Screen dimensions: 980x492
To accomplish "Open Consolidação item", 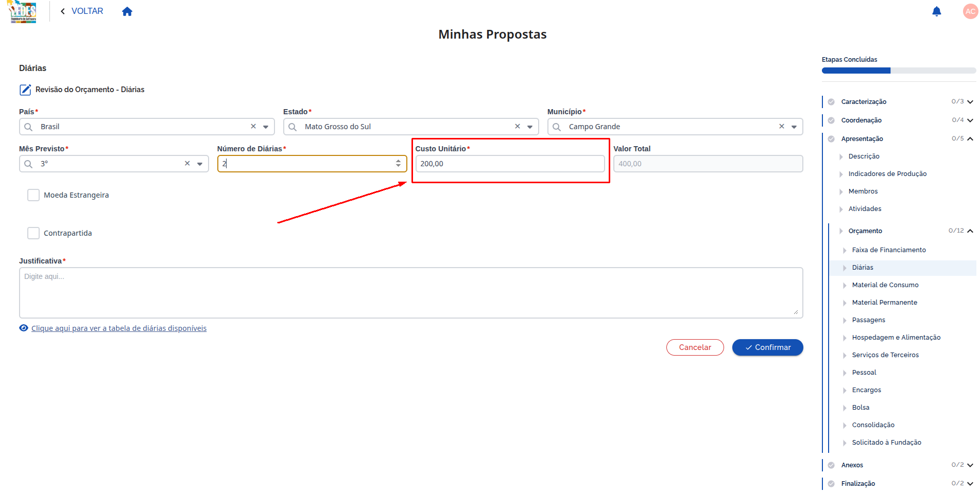I will pyautogui.click(x=873, y=425).
